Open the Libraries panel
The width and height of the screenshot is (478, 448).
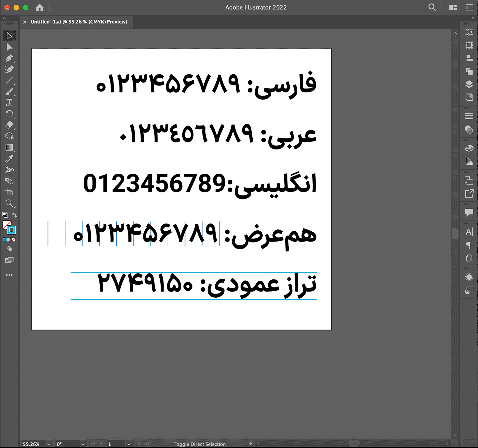[x=469, y=97]
